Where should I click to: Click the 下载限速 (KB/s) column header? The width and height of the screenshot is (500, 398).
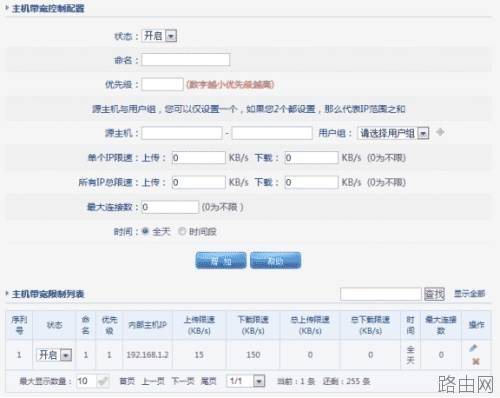point(253,325)
